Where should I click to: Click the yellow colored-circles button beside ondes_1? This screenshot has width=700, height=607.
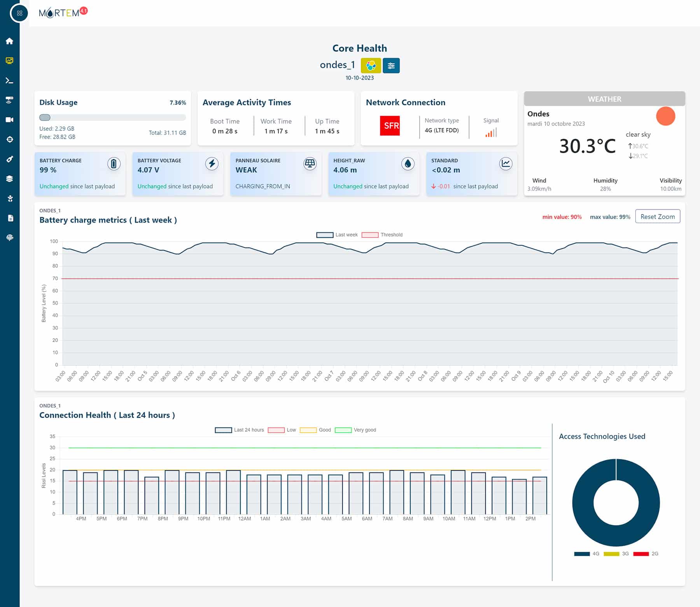coord(371,66)
